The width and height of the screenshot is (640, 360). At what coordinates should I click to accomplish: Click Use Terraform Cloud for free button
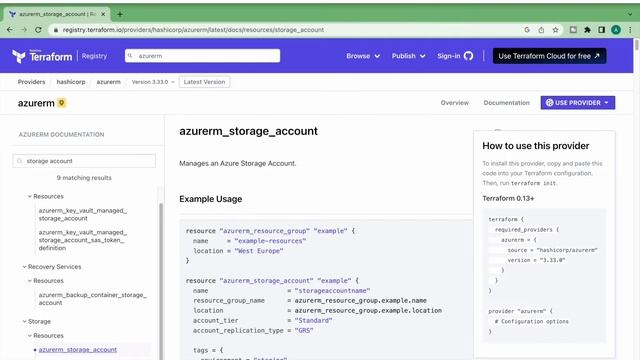click(x=549, y=56)
